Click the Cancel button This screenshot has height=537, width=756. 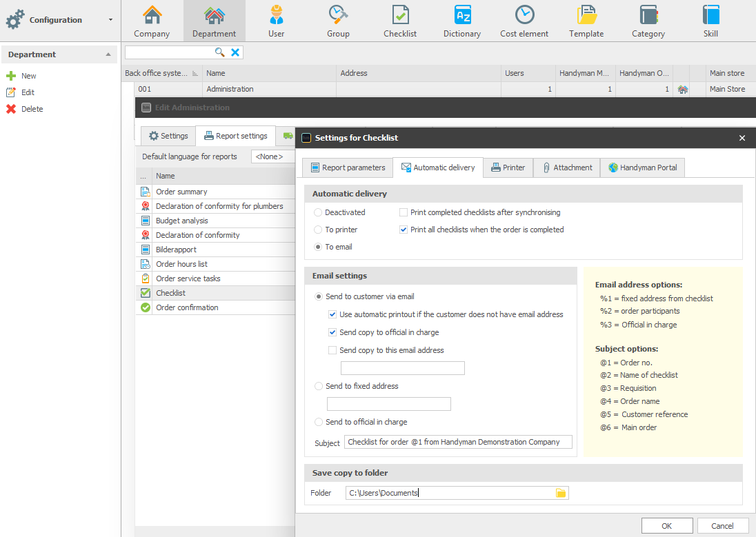pyautogui.click(x=722, y=526)
